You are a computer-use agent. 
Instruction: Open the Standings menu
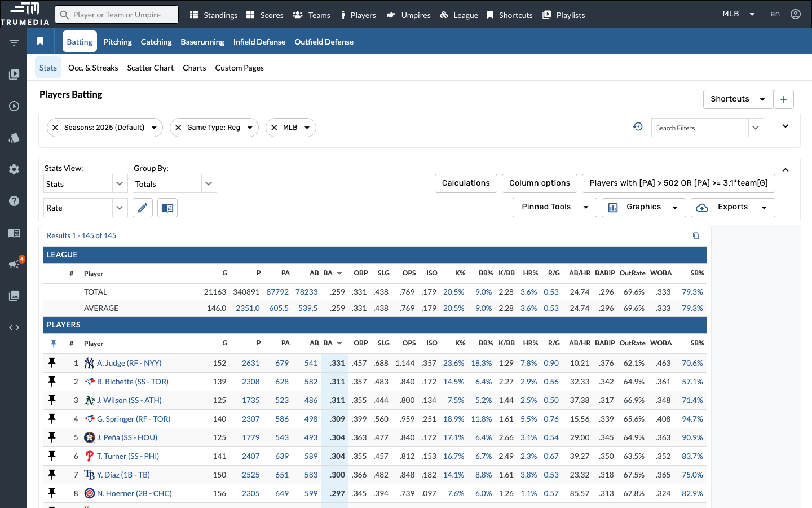click(213, 15)
